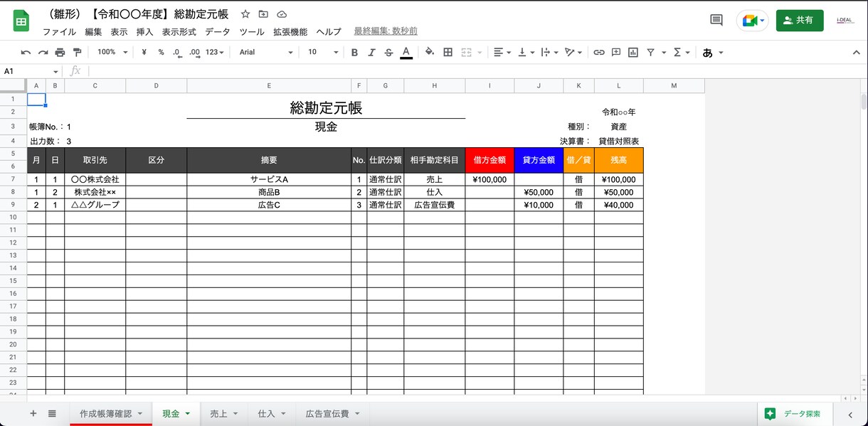The width and height of the screenshot is (868, 426).
Task: Open the ヘルプ menu
Action: point(329,32)
